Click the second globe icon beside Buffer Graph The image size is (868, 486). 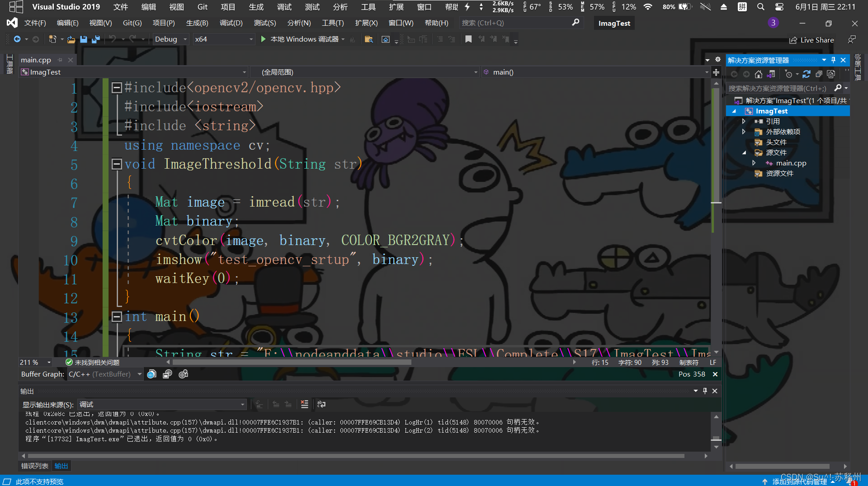(x=167, y=374)
